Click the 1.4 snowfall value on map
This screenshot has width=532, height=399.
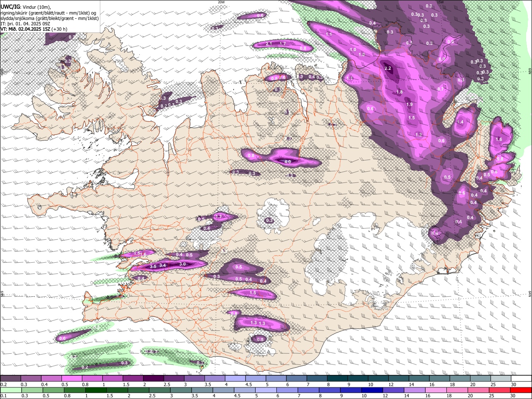(460, 122)
